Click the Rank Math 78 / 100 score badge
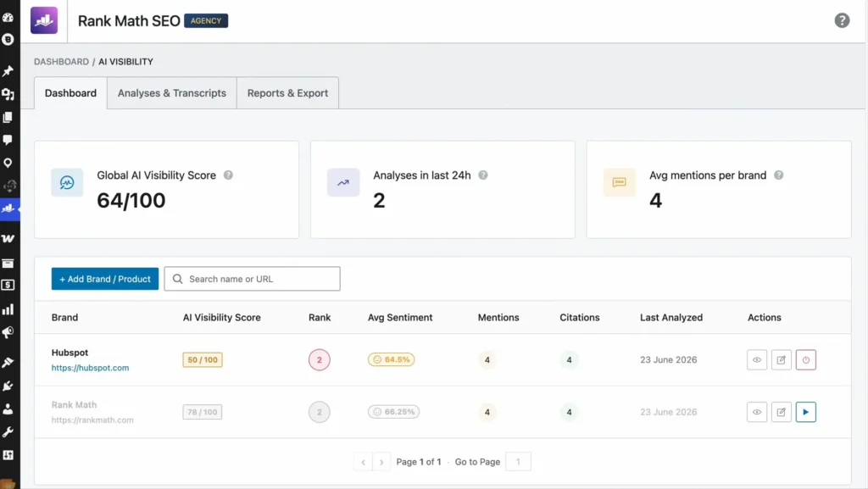868x489 pixels. [203, 412]
